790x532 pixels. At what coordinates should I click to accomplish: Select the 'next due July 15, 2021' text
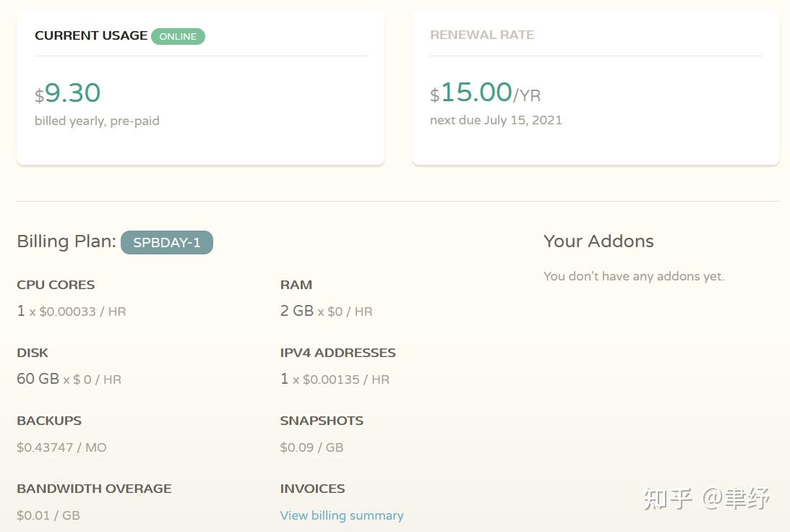(496, 120)
